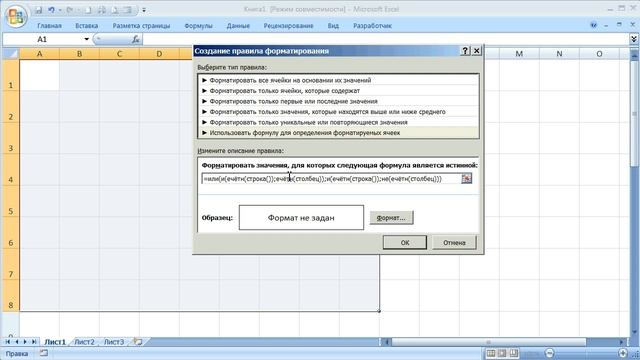The width and height of the screenshot is (640, 360).
Task: Select column C header
Action: point(119,53)
